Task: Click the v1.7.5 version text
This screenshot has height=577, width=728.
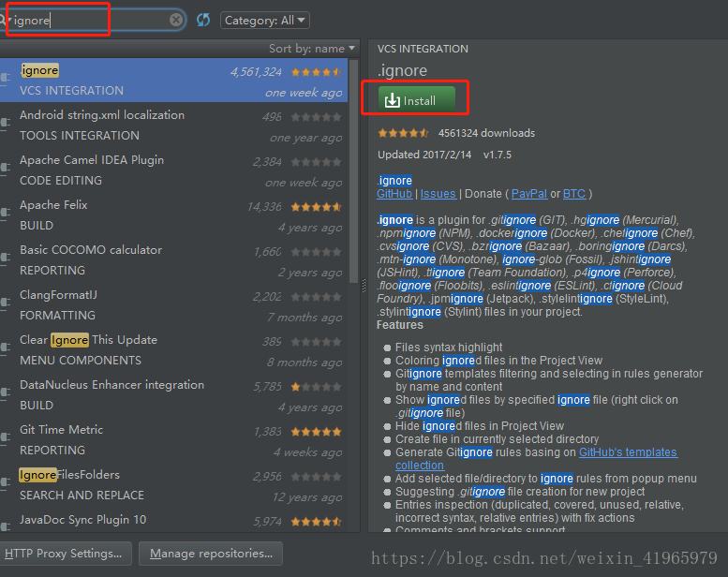Action: click(498, 155)
